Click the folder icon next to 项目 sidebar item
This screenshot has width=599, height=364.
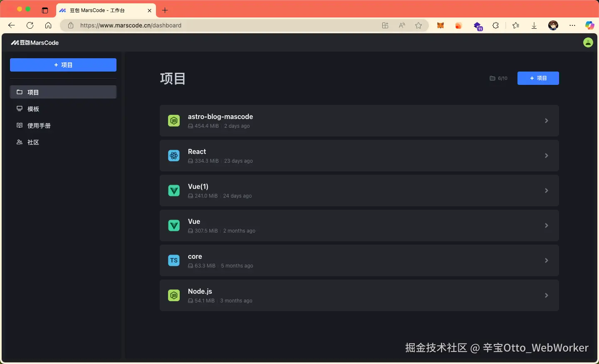click(x=20, y=92)
